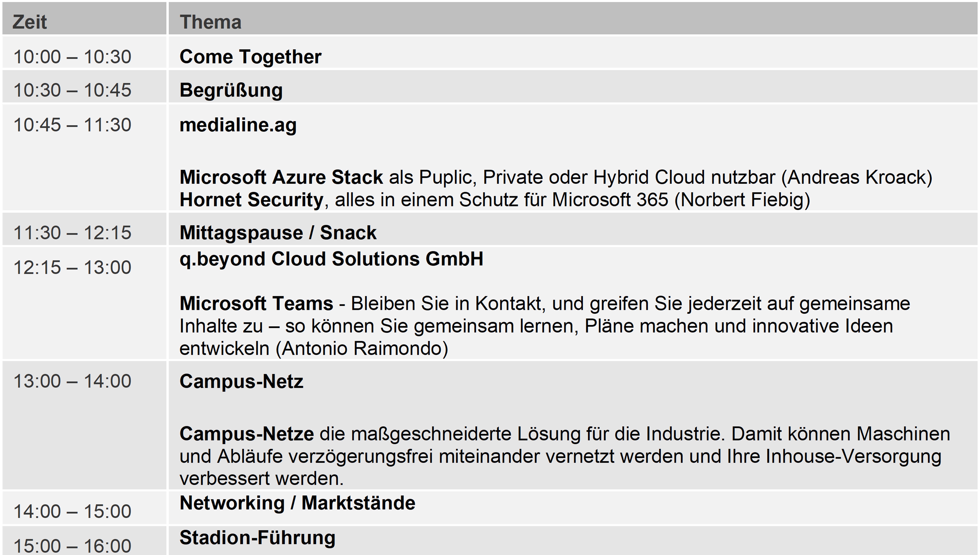Image resolution: width=980 pixels, height=555 pixels.
Task: Click the Microsoft Teams bold text
Action: click(x=256, y=304)
